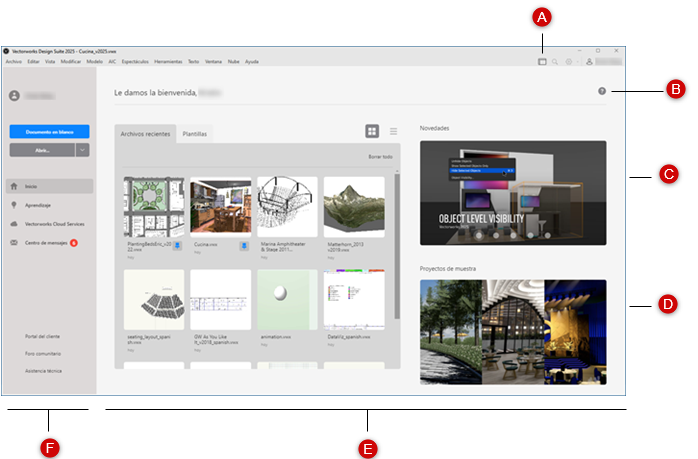Open the Archivo menu

13,61
